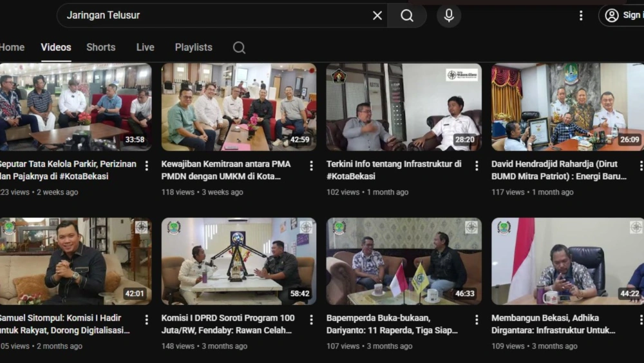Select the Videos tab
Image resolution: width=644 pixels, height=363 pixels.
(x=56, y=47)
